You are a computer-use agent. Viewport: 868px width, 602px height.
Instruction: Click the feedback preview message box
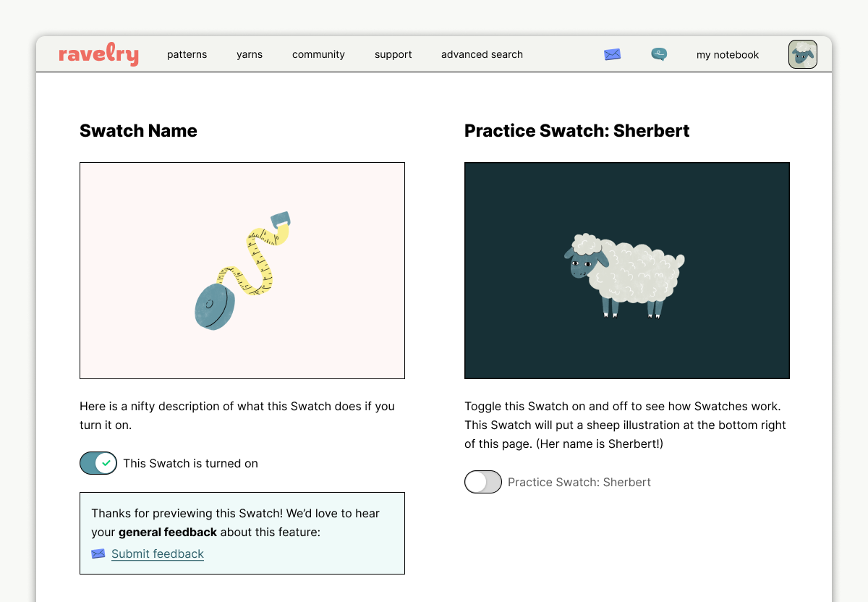click(242, 533)
